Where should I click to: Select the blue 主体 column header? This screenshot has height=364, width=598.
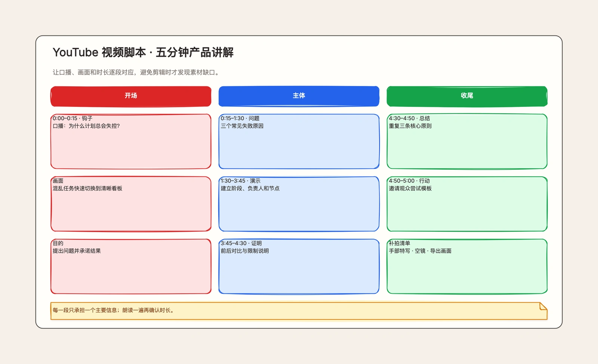point(299,96)
